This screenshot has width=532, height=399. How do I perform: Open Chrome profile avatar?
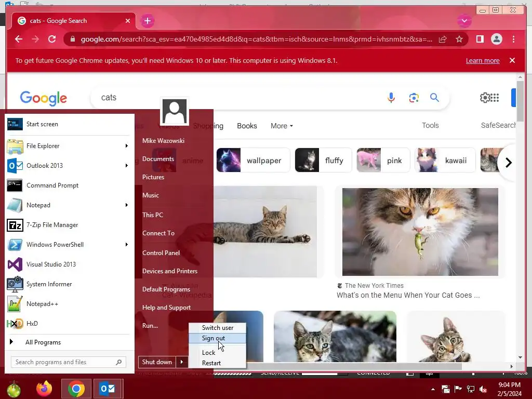496,39
